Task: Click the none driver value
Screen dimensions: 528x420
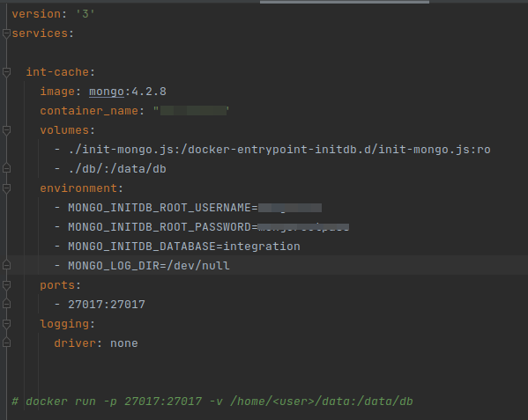Action: click(x=124, y=343)
